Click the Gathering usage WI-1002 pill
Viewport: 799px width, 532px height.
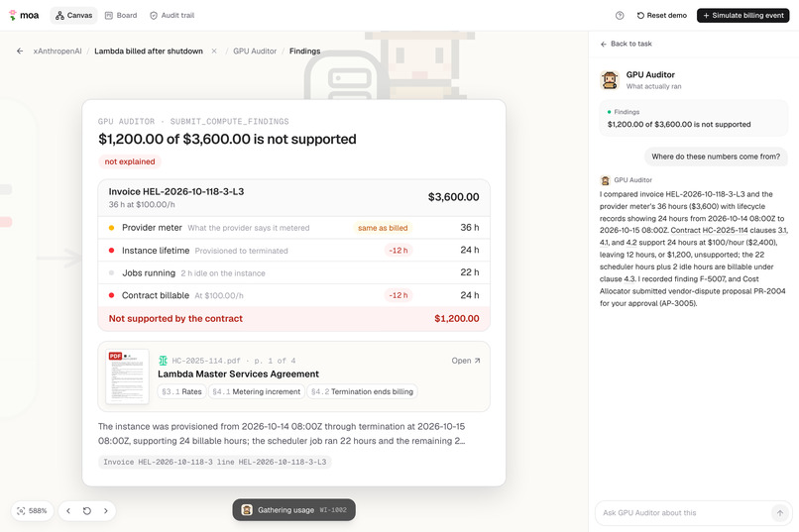294,510
